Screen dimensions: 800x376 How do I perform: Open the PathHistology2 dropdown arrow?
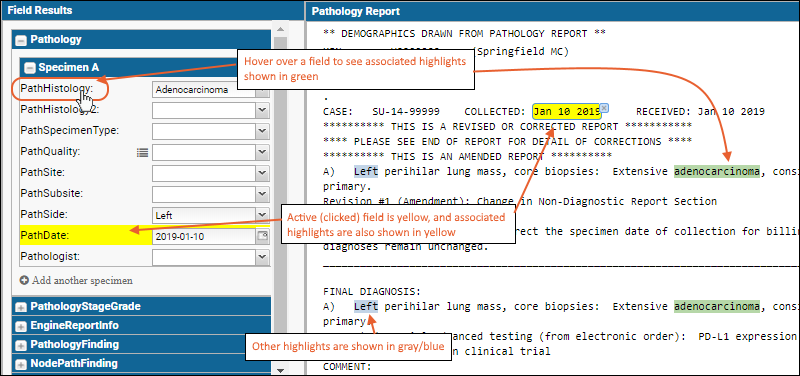pyautogui.click(x=262, y=109)
